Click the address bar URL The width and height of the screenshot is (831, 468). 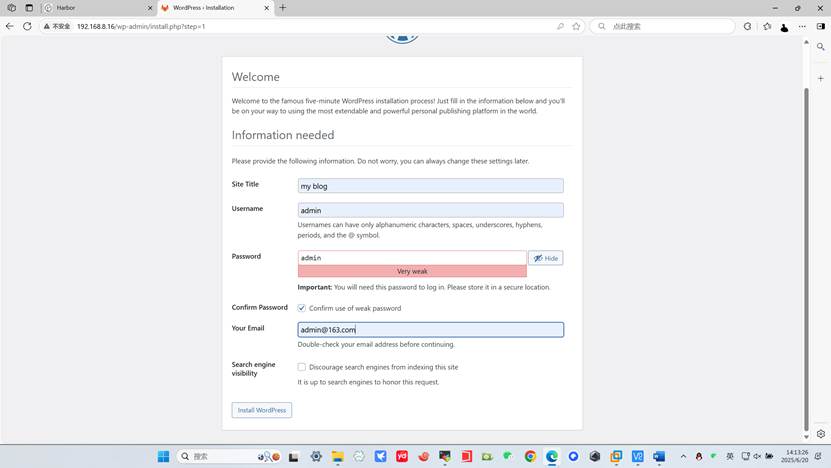(x=141, y=26)
